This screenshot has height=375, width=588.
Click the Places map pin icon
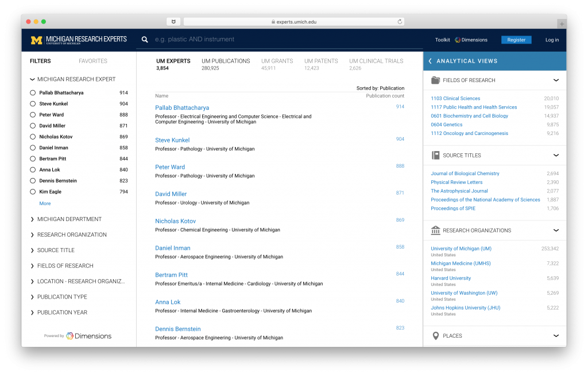(x=435, y=335)
